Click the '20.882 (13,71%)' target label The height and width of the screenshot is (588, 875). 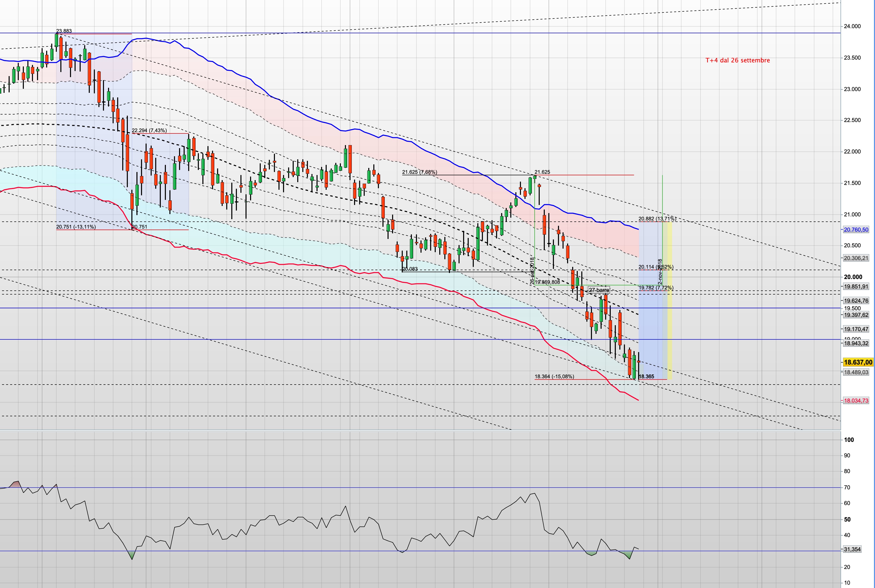click(657, 219)
